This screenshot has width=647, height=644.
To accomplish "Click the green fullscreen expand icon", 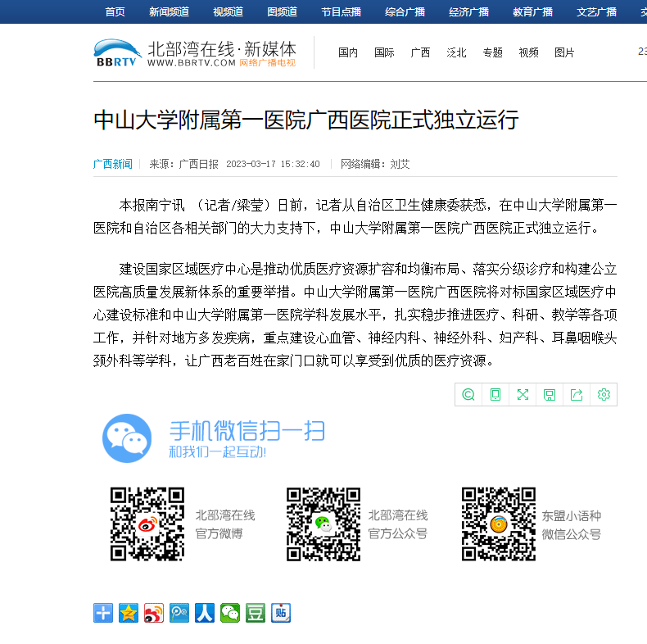I will pyautogui.click(x=523, y=394).
